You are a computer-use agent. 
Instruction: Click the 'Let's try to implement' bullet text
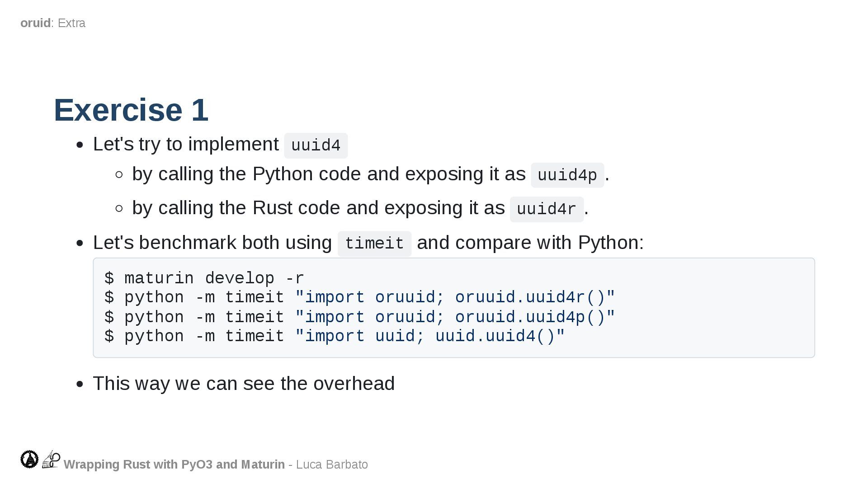186,144
